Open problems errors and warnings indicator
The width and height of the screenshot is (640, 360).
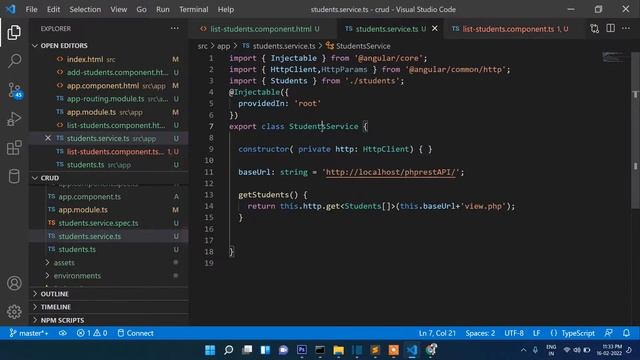click(x=92, y=333)
